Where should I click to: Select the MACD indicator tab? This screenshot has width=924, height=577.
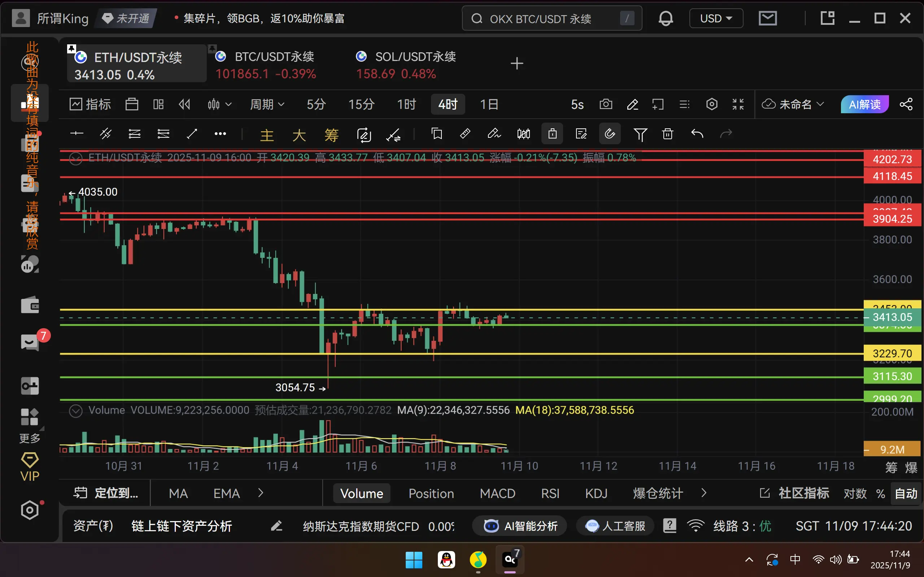tap(497, 493)
